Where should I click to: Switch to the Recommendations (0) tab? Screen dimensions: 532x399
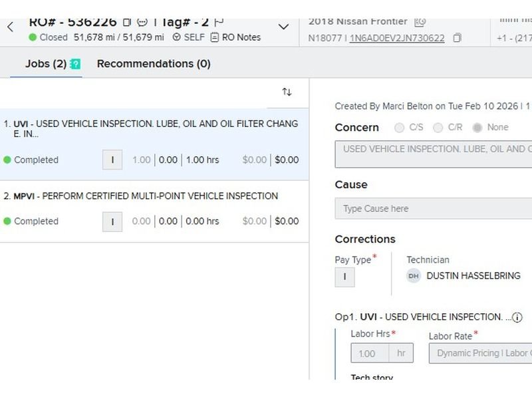[x=154, y=64]
